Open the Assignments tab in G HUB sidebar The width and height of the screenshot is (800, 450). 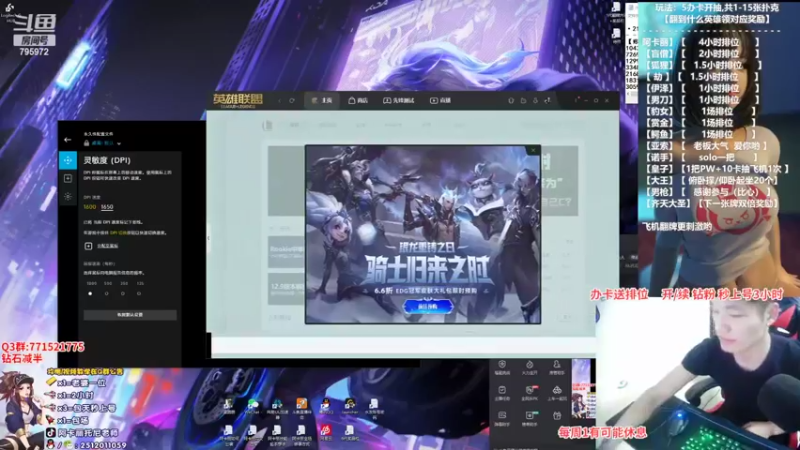point(68,179)
